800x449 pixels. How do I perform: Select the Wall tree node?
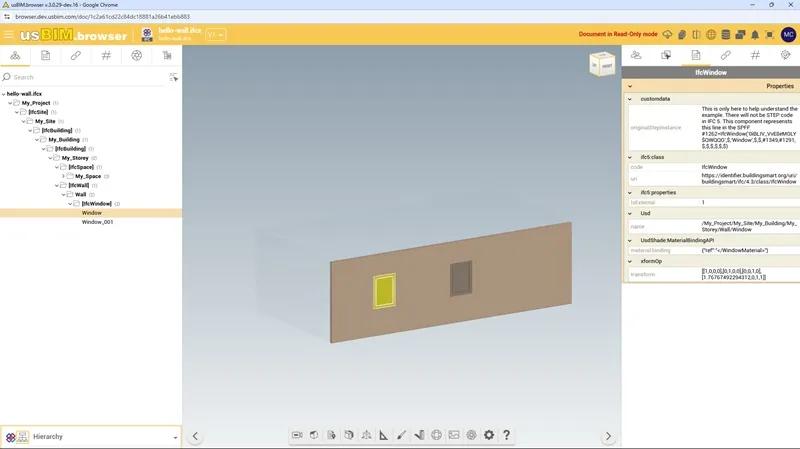(x=81, y=194)
